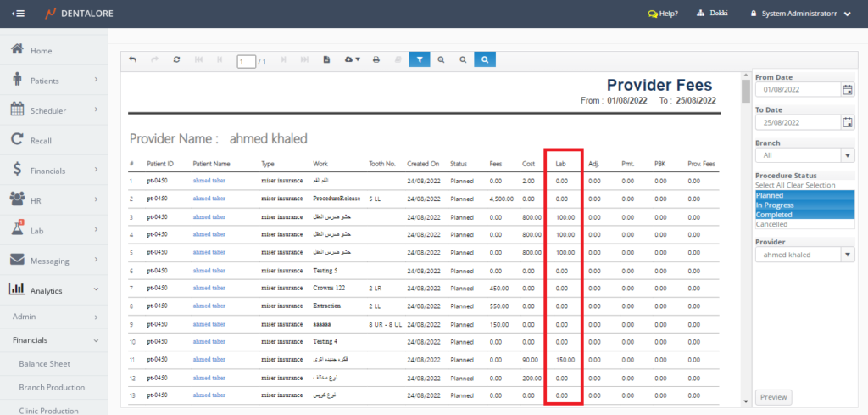
Task: Open the Provider dropdown
Action: point(847,255)
